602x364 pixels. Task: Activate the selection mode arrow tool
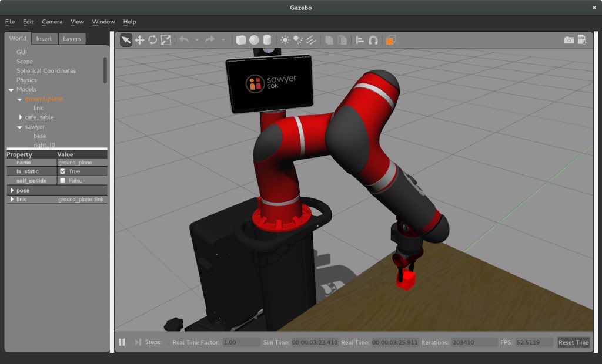126,40
